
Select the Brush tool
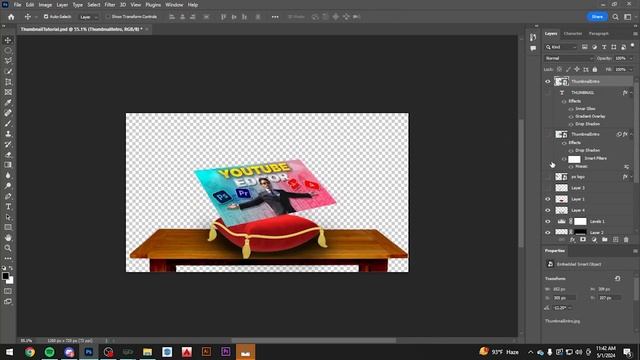(8, 124)
